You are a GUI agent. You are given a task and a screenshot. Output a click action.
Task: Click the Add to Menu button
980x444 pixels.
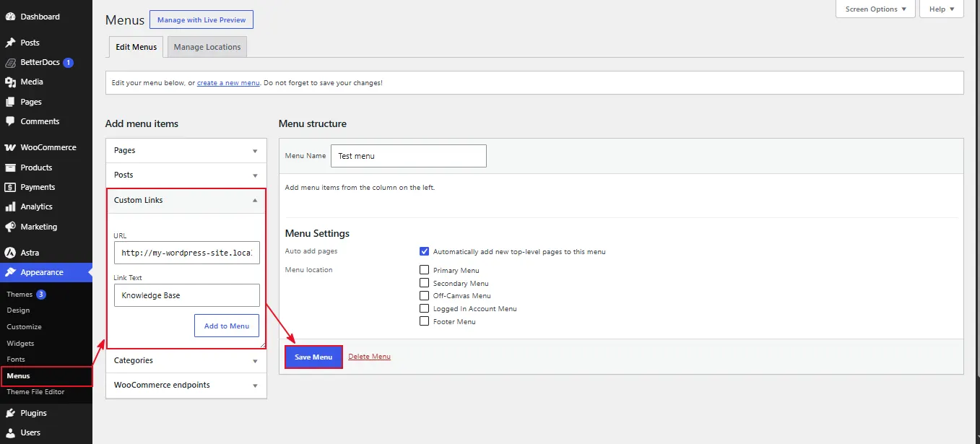[227, 326]
